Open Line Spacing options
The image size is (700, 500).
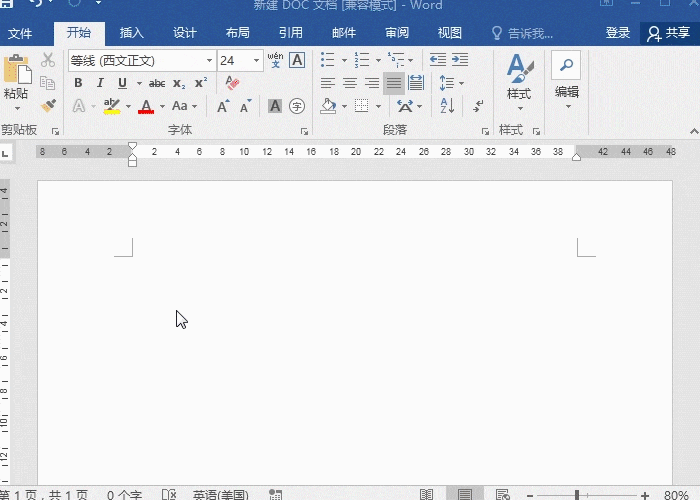coord(451,83)
